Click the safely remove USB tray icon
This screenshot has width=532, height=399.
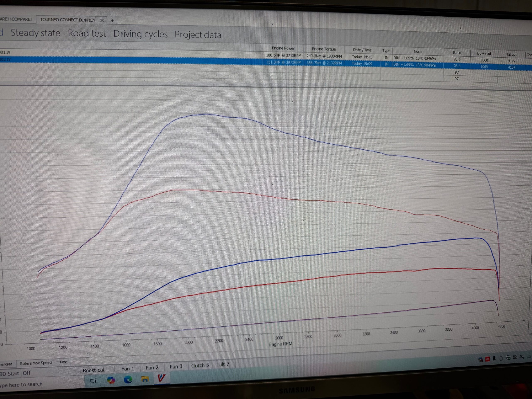[x=501, y=358]
